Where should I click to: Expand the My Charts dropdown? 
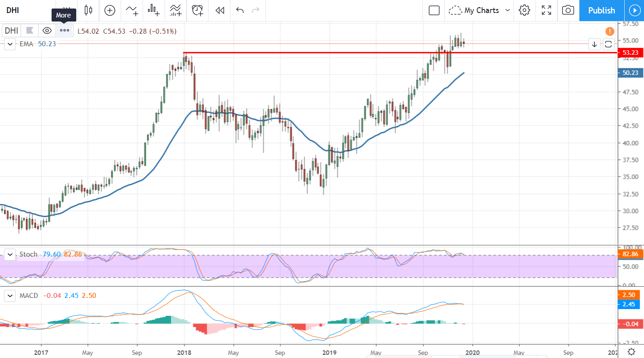508,10
